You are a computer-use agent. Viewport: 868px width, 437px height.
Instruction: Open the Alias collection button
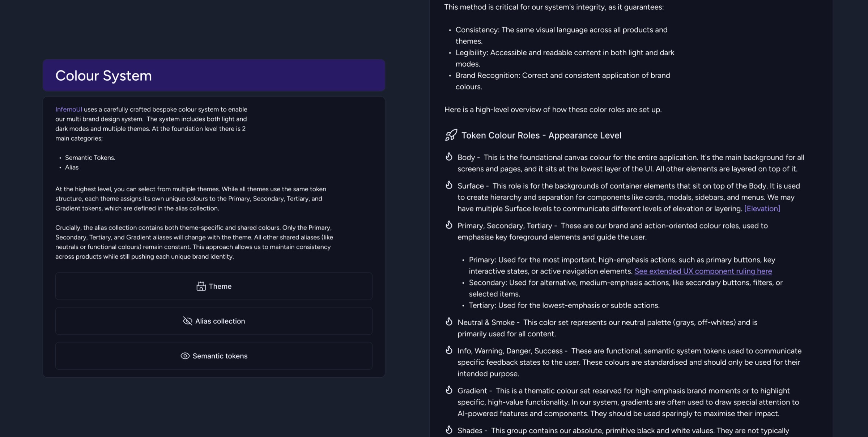[x=214, y=321]
